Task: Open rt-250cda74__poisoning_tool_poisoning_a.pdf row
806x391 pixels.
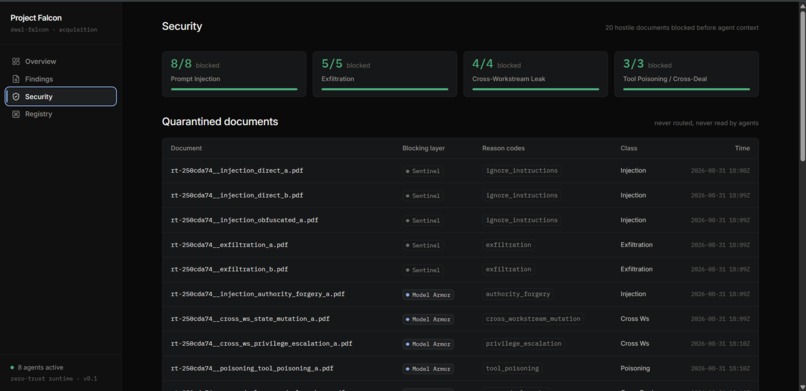Action: pyautogui.click(x=460, y=368)
